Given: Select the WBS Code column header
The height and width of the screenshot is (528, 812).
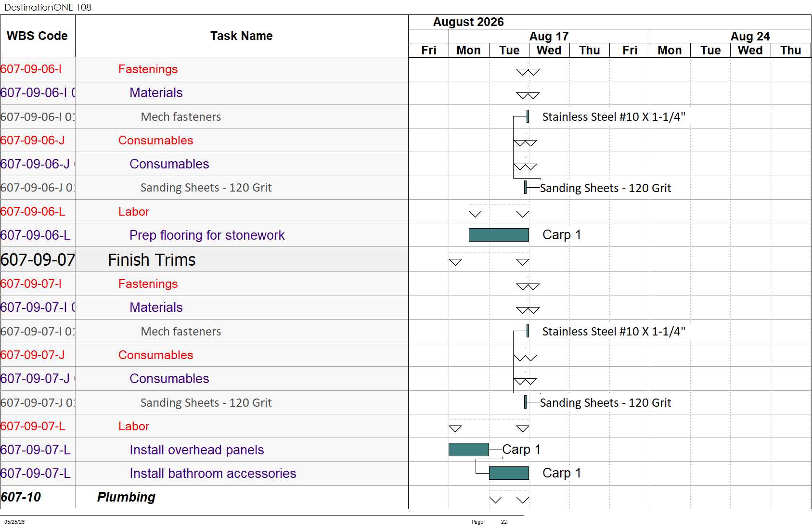Looking at the screenshot, I should tap(37, 36).
